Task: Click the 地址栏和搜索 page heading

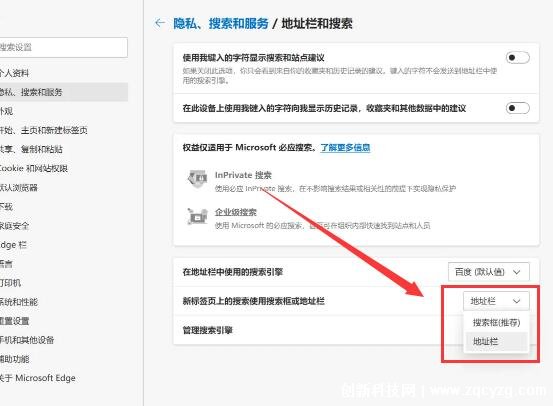Action: (317, 24)
